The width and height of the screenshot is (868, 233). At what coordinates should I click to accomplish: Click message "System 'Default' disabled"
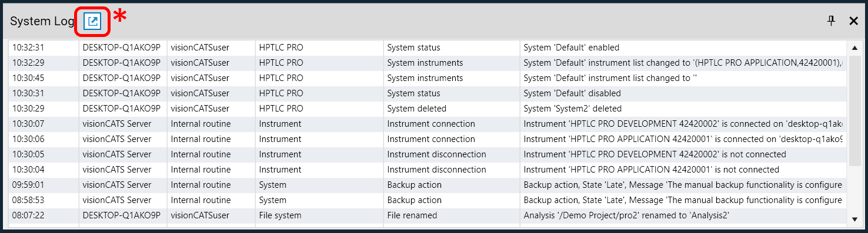coord(572,93)
